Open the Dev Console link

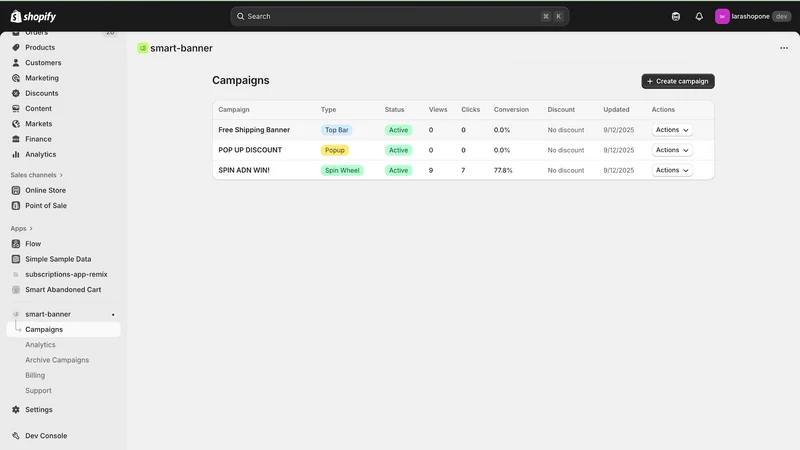pyautogui.click(x=46, y=436)
